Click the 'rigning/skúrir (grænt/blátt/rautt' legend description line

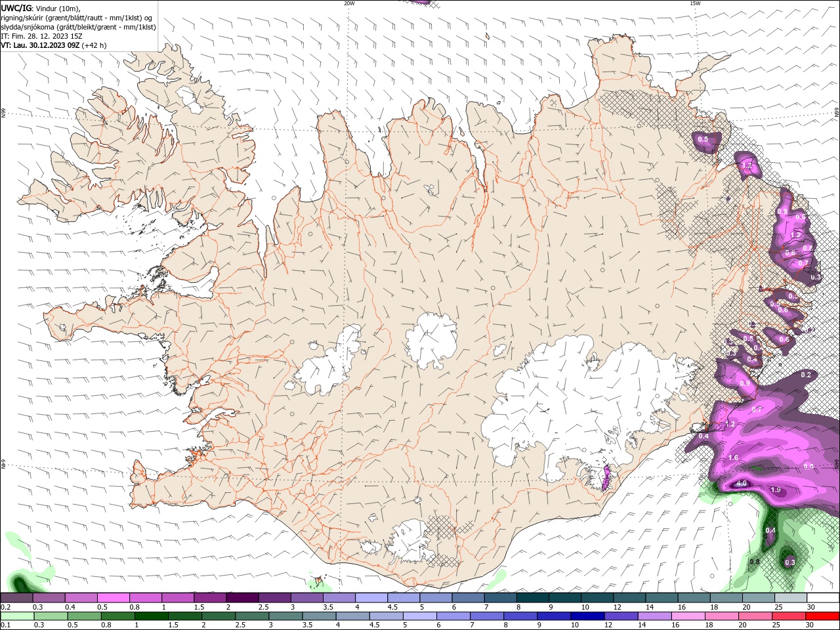coord(76,18)
